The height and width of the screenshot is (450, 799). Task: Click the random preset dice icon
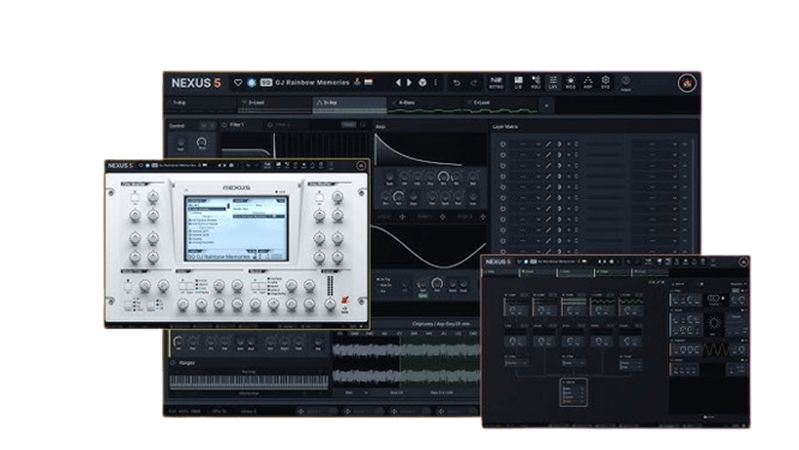pyautogui.click(x=422, y=83)
